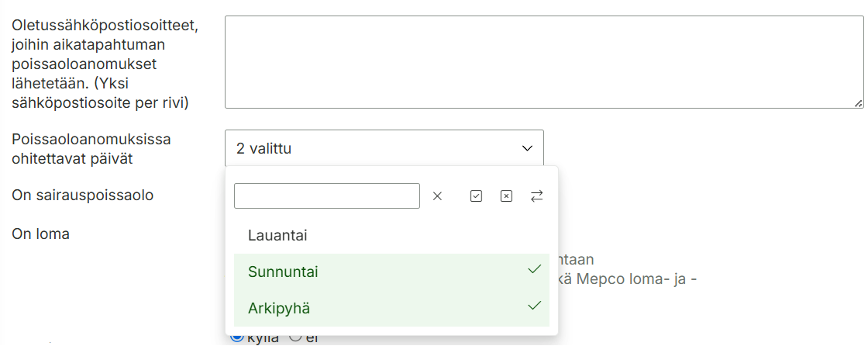Click the green checkmark next to Sunnuntai
Viewport: 868px width, 346px height.
point(534,269)
